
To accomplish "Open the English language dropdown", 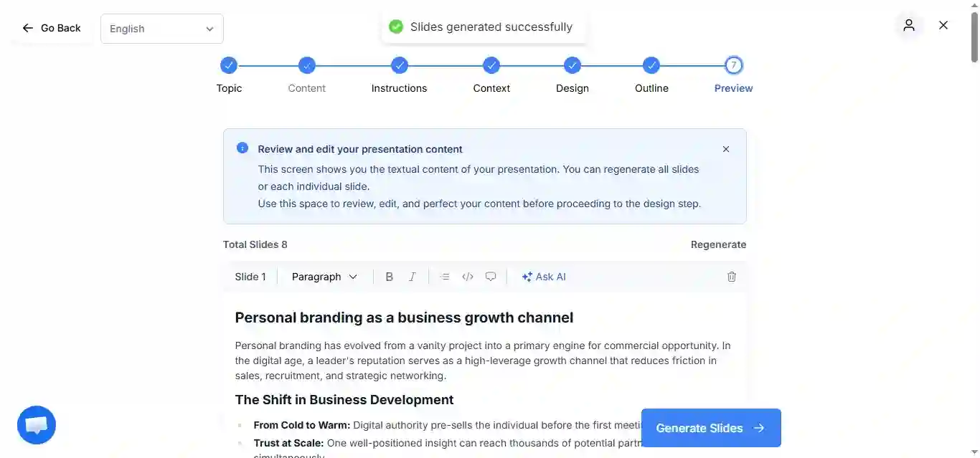I will (162, 29).
